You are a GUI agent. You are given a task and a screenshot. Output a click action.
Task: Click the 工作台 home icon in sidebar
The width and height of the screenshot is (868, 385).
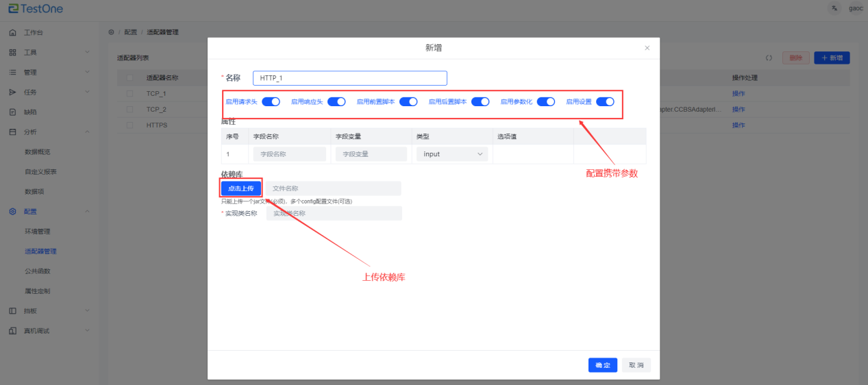click(x=12, y=33)
